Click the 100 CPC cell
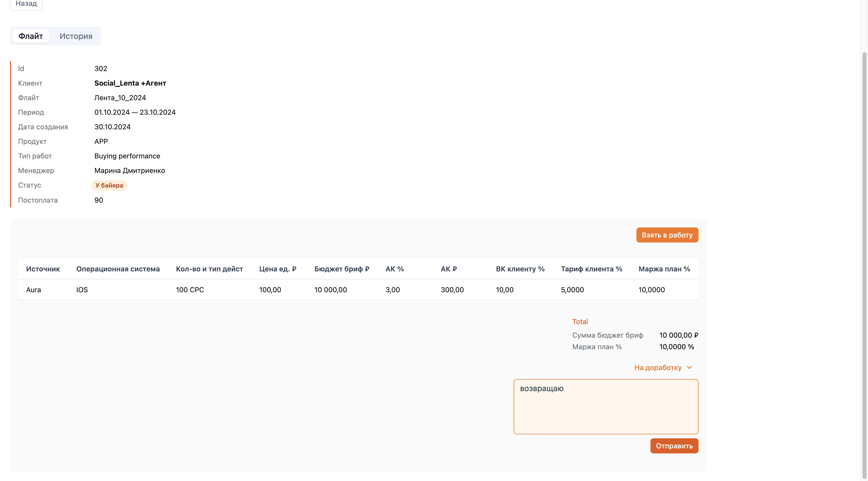 (190, 290)
